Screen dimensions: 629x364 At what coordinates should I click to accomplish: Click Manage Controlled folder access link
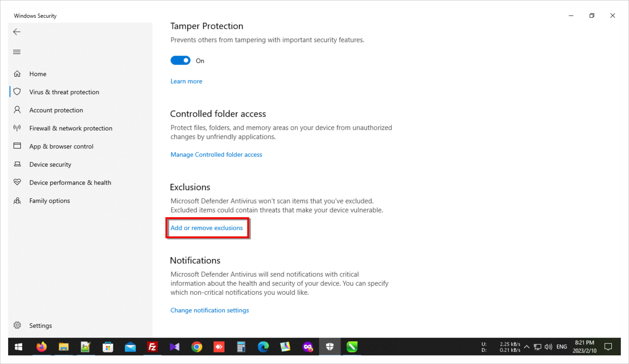(x=216, y=154)
